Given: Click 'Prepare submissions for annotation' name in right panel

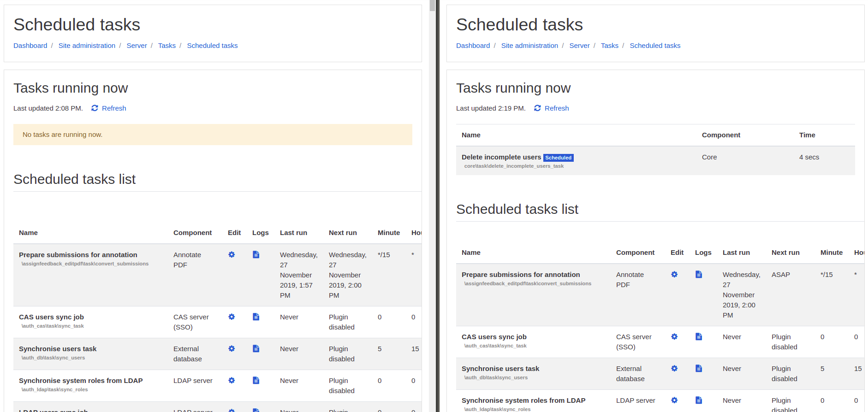Looking at the screenshot, I should click(x=521, y=275).
